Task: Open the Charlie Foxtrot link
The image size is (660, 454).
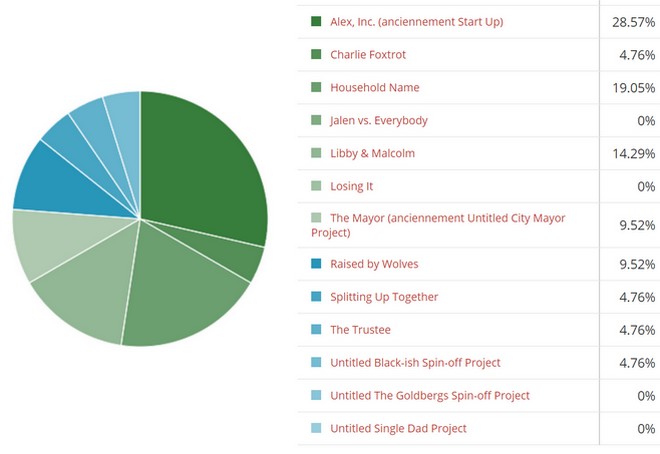Action: 367,54
